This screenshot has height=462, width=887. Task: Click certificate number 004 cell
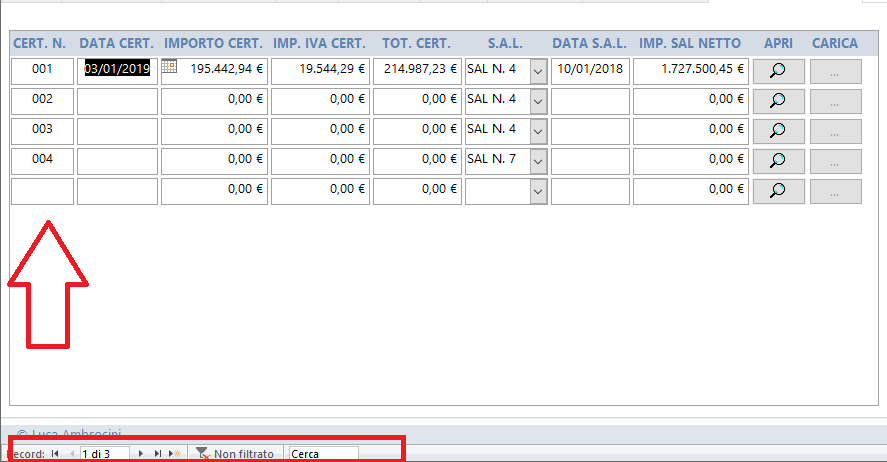[42, 161]
